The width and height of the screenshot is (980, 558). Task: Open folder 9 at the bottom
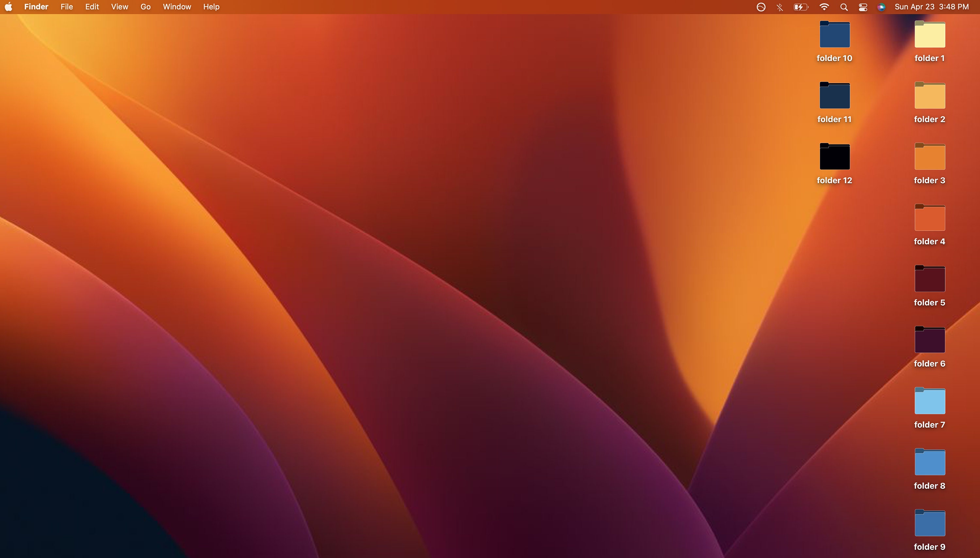[929, 523]
